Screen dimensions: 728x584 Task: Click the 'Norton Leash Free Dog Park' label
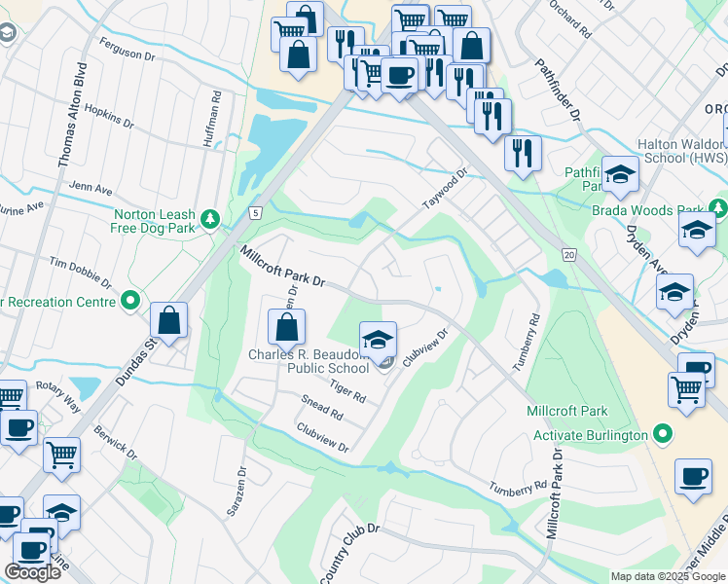pos(153,221)
